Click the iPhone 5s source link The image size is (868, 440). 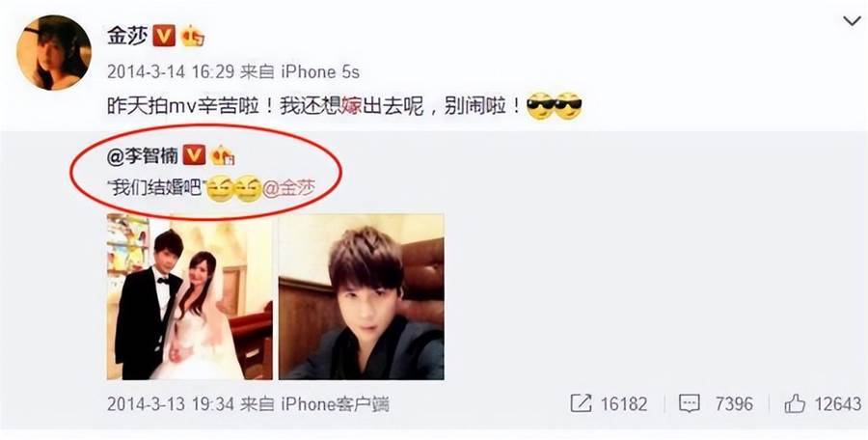320,71
